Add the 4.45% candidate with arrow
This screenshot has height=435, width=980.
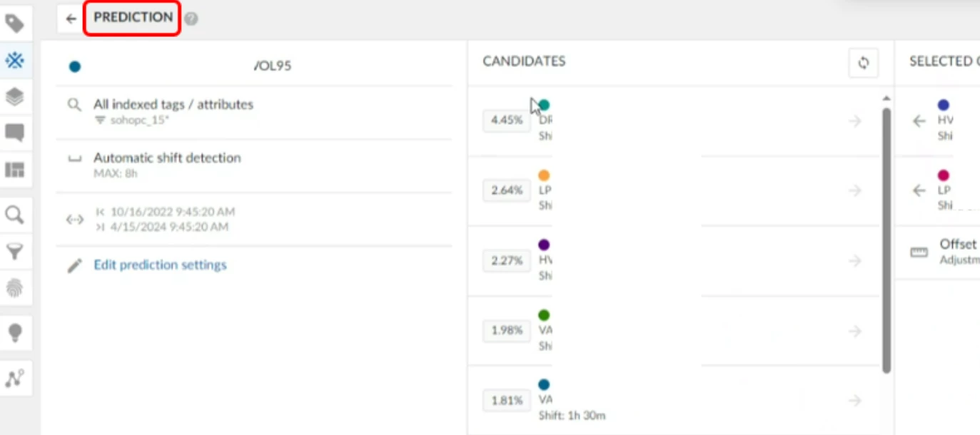(x=854, y=121)
